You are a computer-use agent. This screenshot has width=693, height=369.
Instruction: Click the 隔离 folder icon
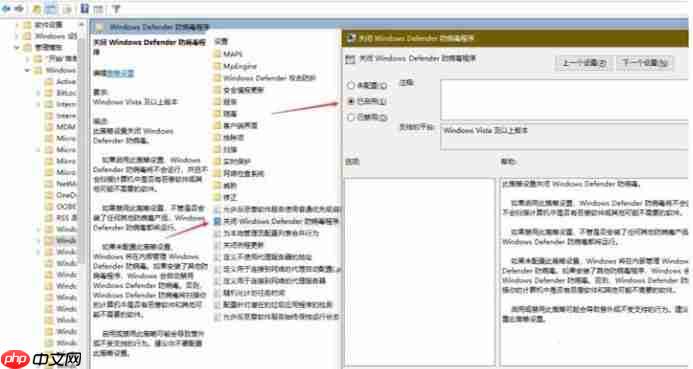217,114
